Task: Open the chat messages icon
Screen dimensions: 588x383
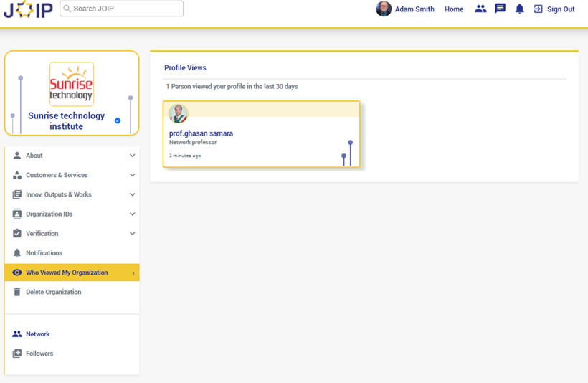Action: coord(500,9)
